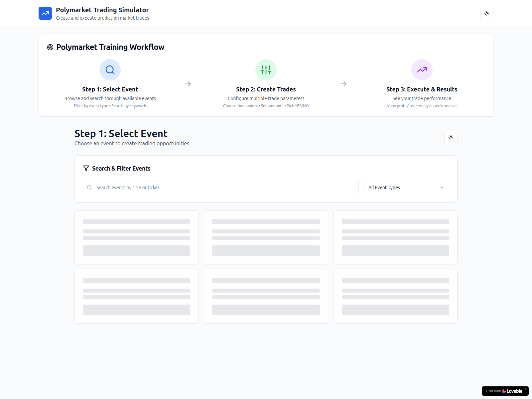532x399 pixels.
Task: Click the Step 2 sliders icon
Action: (266, 70)
